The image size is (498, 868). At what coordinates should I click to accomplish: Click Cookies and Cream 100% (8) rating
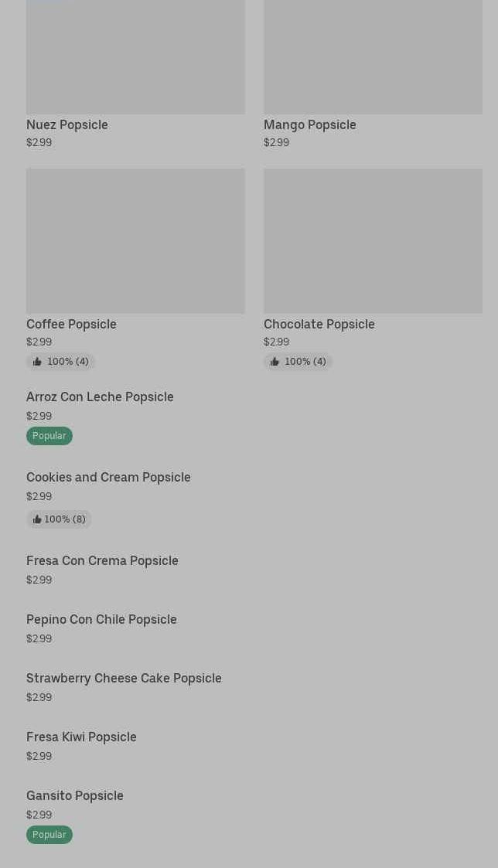(x=65, y=519)
